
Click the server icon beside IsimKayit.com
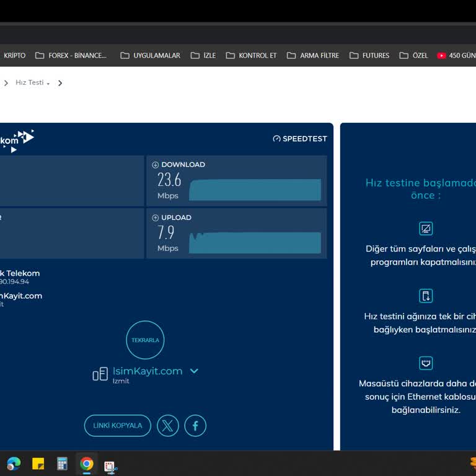point(100,374)
